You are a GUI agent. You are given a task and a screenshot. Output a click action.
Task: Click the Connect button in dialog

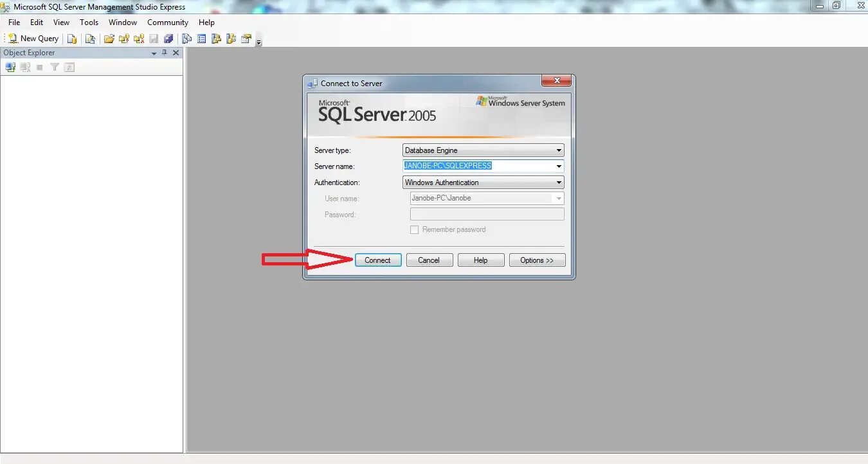pos(378,260)
